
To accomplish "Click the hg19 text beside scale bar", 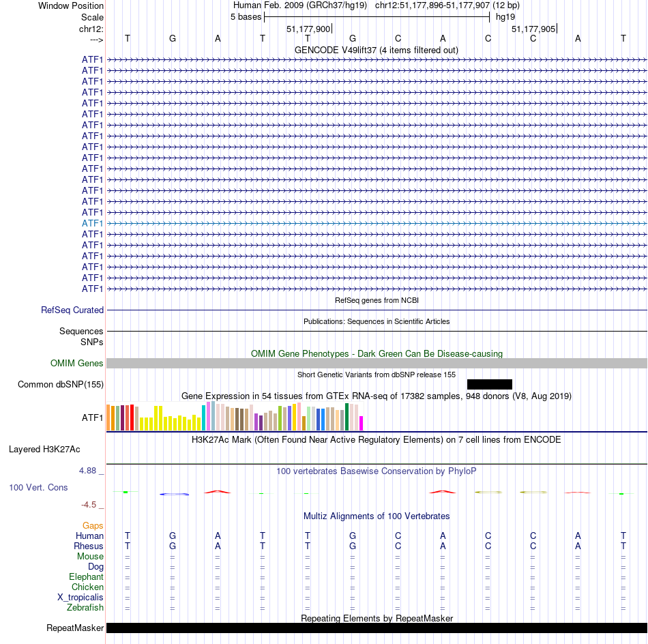I will [505, 17].
